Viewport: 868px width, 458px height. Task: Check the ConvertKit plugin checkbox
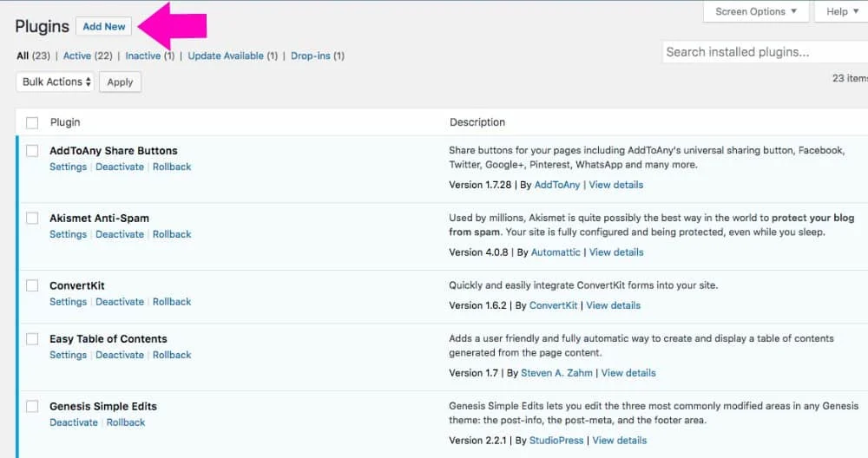point(32,285)
